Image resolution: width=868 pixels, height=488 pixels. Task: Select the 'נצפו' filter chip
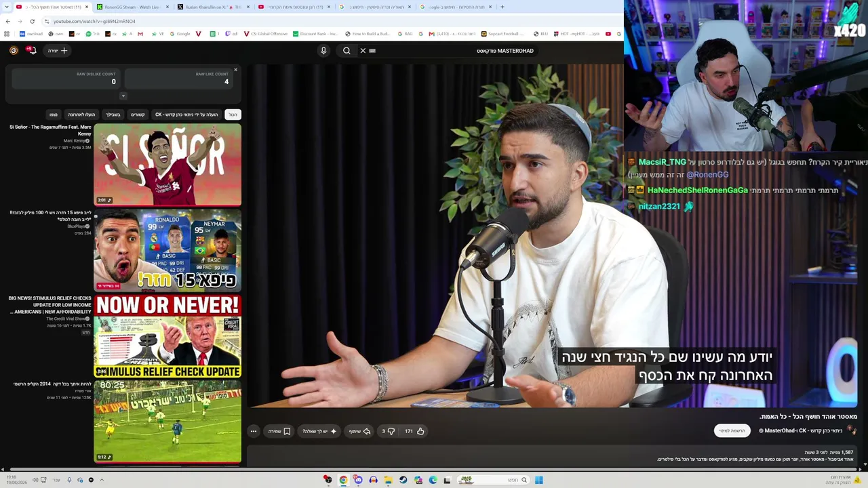(x=54, y=115)
